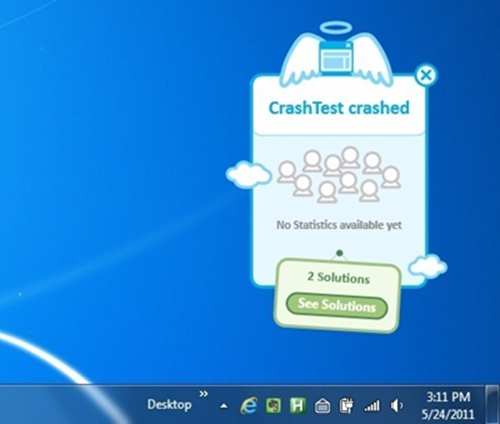
Task: Open the battery power plug icon
Action: pyautogui.click(x=347, y=406)
